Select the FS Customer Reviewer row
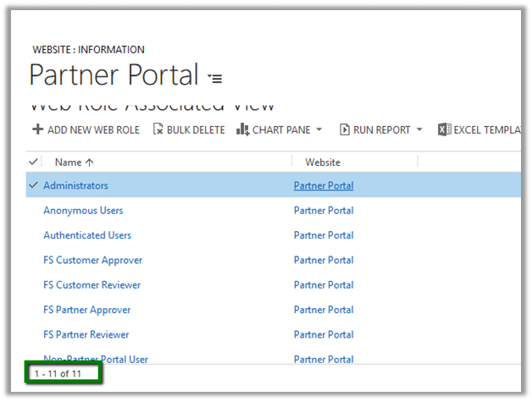 point(34,285)
